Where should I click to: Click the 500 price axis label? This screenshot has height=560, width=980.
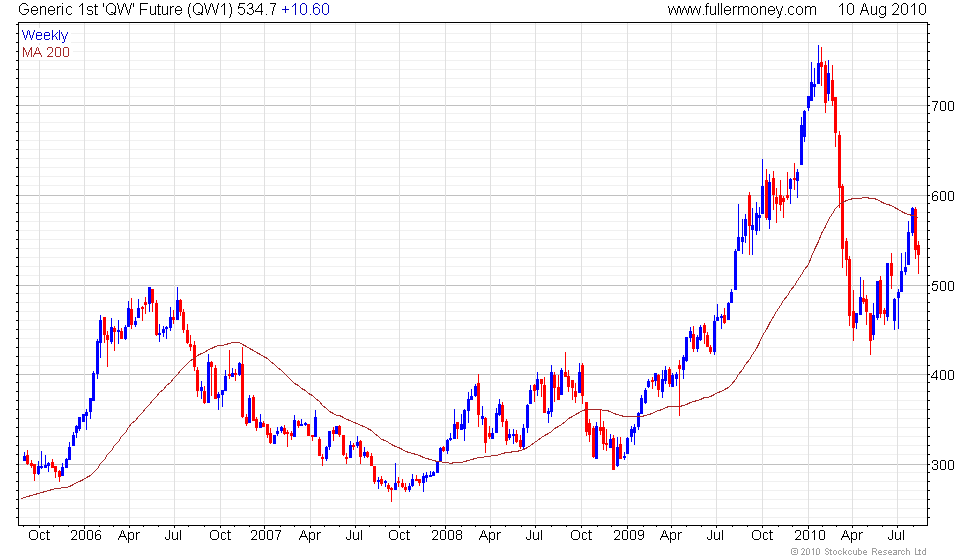click(x=942, y=286)
